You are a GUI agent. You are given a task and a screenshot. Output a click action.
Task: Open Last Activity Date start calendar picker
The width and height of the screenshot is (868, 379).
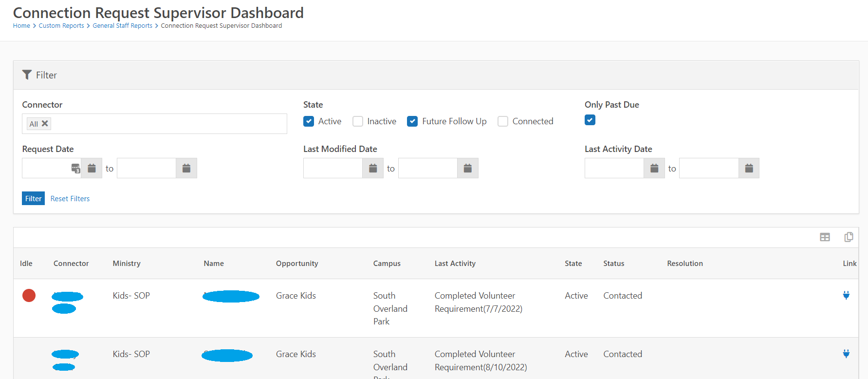pos(654,168)
